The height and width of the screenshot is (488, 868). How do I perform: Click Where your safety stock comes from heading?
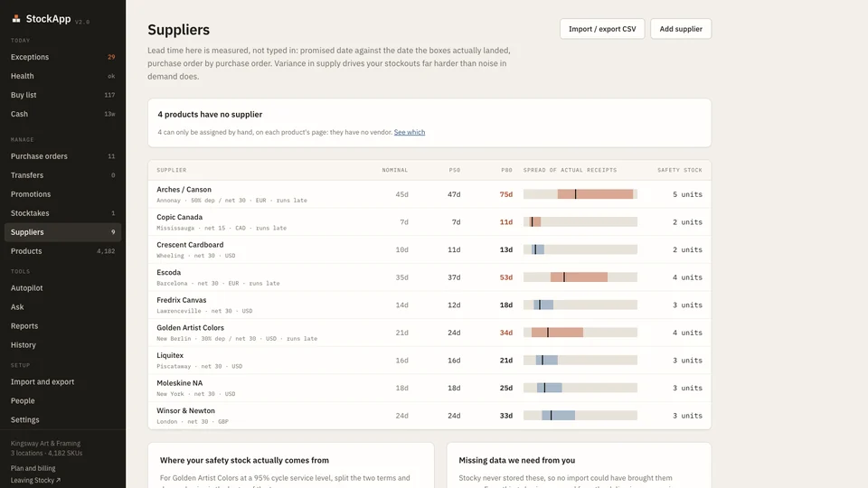pos(244,460)
